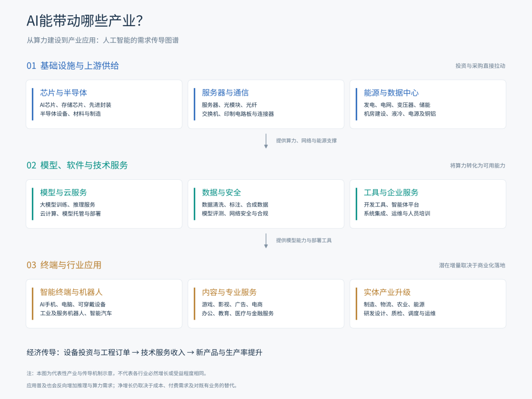
Task: Click the line "制造、物流、农业、能源"
Action: tap(394, 304)
